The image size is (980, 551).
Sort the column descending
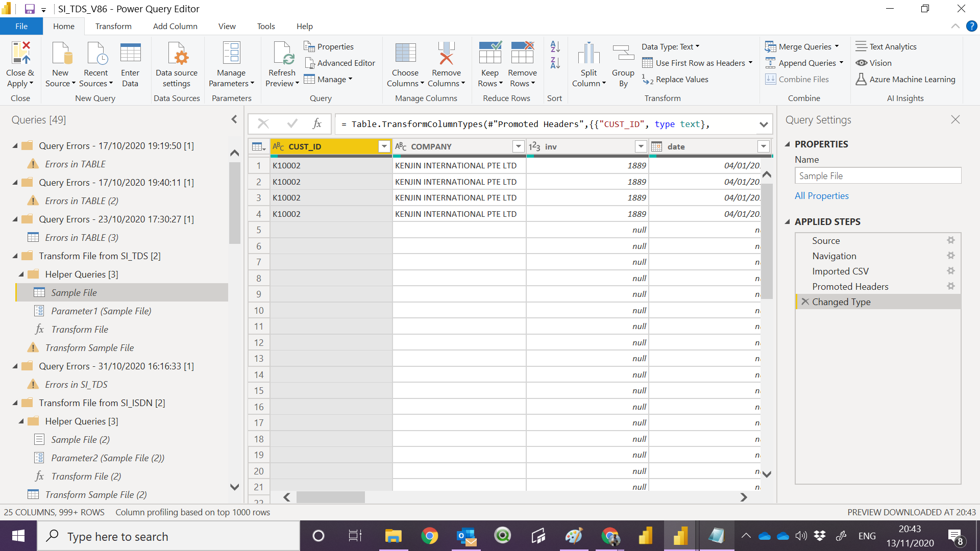point(555,63)
